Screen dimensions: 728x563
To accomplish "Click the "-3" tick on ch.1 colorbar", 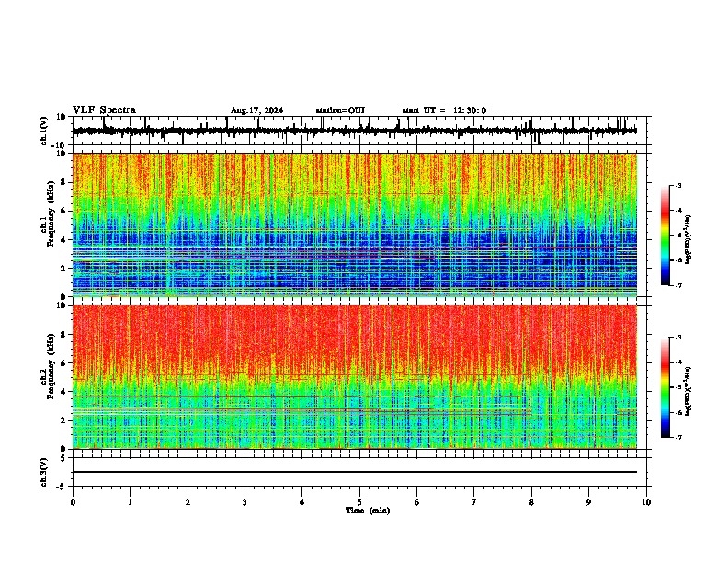I will click(677, 186).
